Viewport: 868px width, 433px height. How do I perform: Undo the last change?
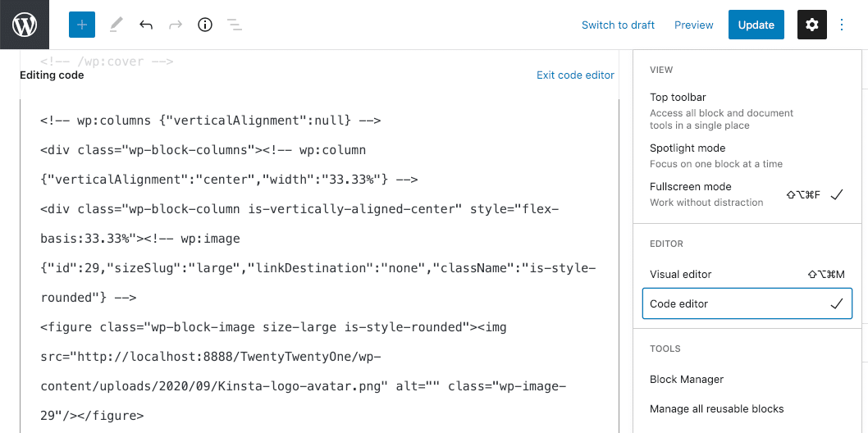146,25
